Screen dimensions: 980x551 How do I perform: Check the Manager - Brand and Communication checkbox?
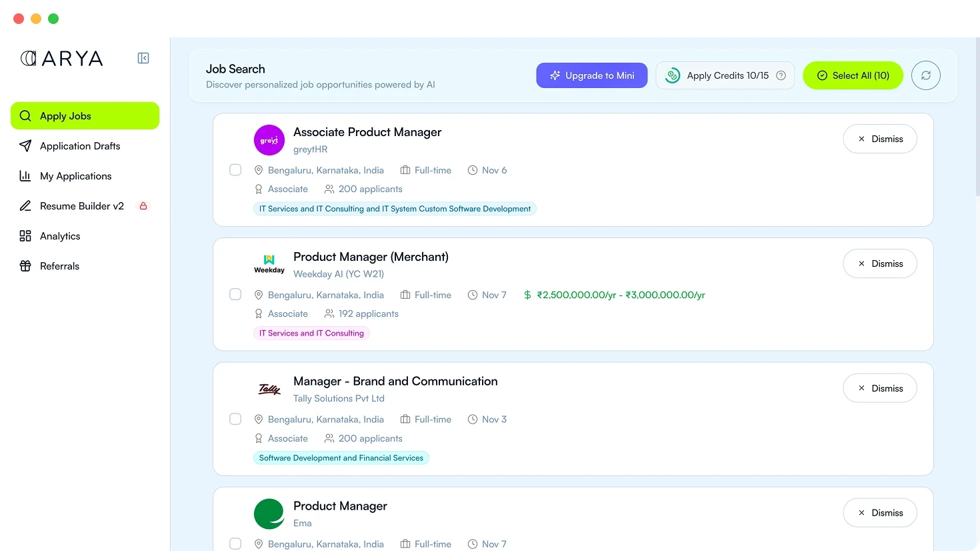(235, 419)
